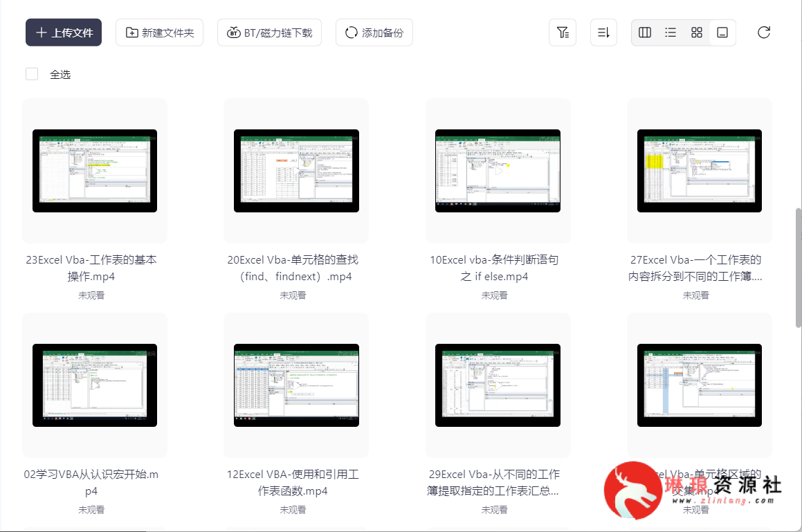Open thumbnail of 23Excel Vba-工作表的基本操作.mp4
The image size is (802, 532).
[x=95, y=171]
